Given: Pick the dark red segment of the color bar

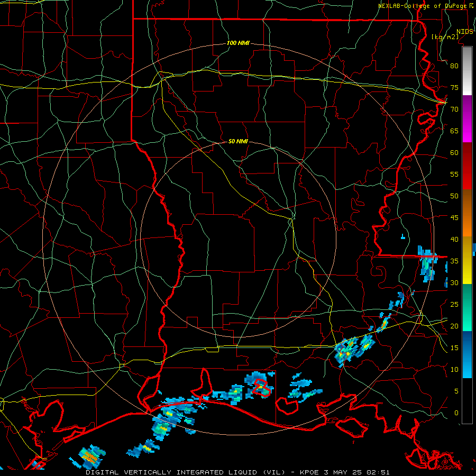Looking at the screenshot, I should pos(468,166).
